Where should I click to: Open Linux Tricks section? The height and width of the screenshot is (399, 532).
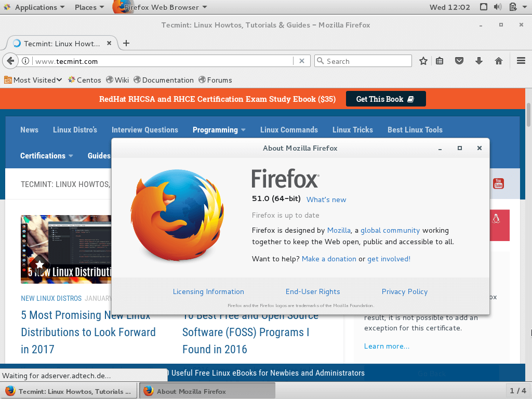(353, 130)
